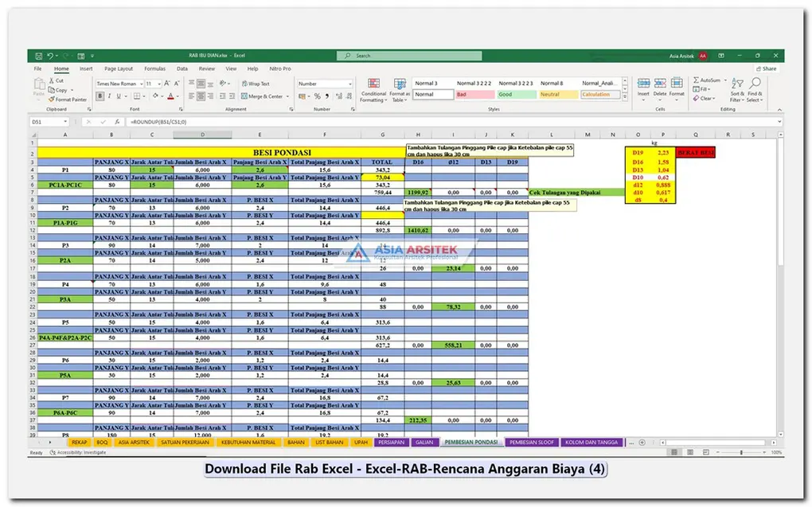Screen dimensions: 812x507
Task: Toggle middle vertical alignment
Action: tap(201, 84)
